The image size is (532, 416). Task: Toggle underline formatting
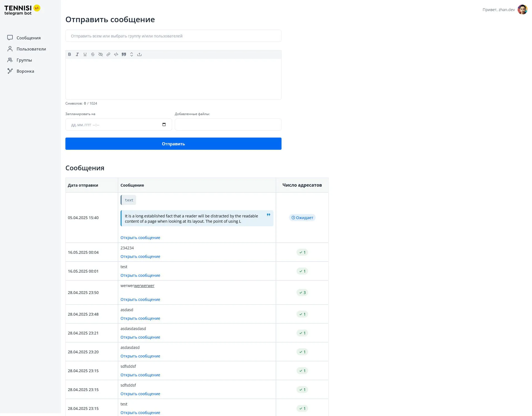(85, 54)
